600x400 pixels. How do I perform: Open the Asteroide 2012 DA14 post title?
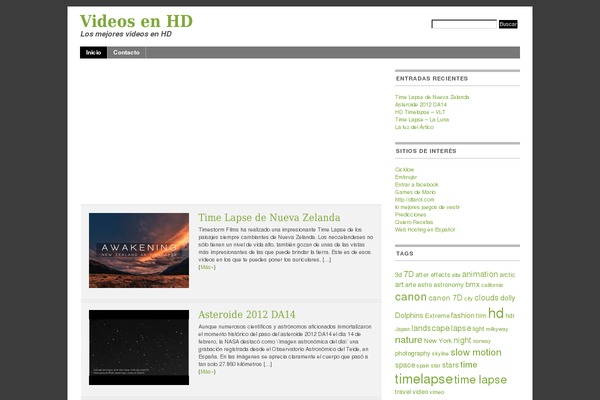[x=246, y=314]
